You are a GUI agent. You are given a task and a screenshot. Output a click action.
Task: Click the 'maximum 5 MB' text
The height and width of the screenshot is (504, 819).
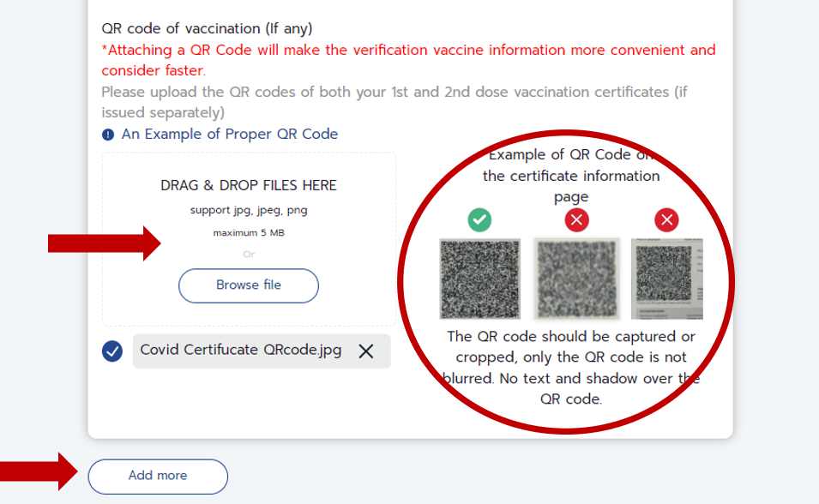pyautogui.click(x=249, y=233)
